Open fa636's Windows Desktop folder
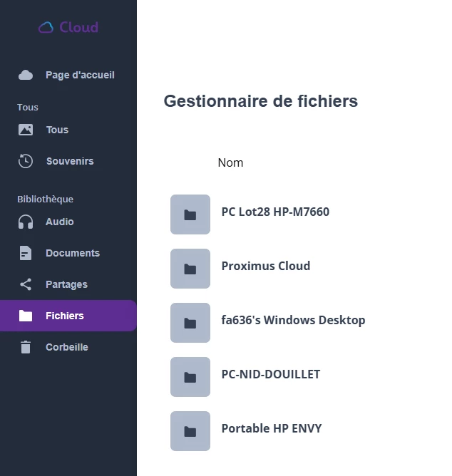The height and width of the screenshot is (476, 452). click(x=293, y=320)
